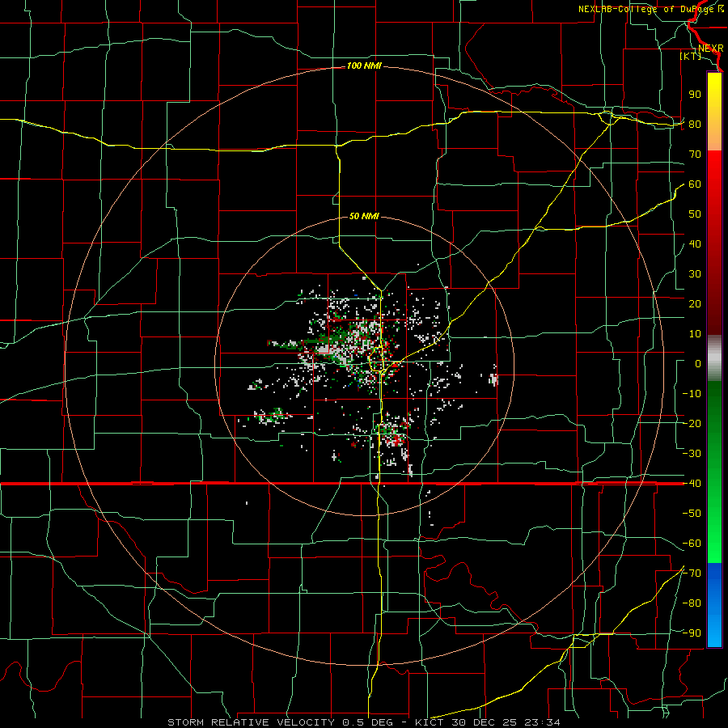Screen dimensions: 728x728
Task: Click the -20 value on velocity scale
Action: click(692, 423)
